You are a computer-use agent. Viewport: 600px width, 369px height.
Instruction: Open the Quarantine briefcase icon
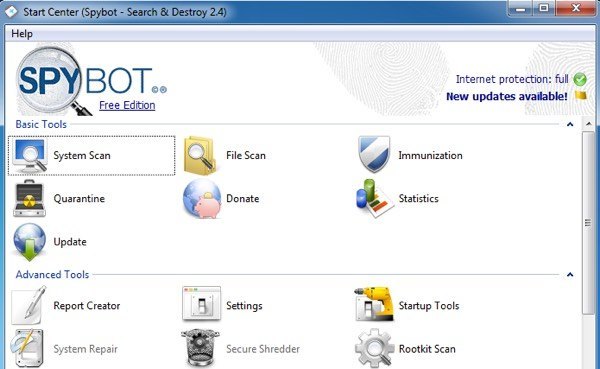pyautogui.click(x=29, y=198)
